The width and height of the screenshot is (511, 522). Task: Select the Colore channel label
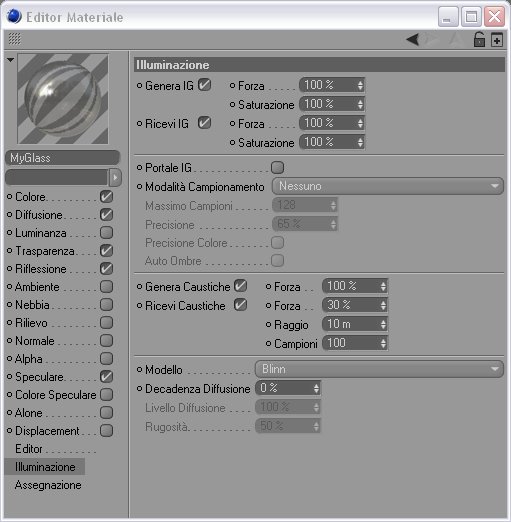(x=30, y=197)
